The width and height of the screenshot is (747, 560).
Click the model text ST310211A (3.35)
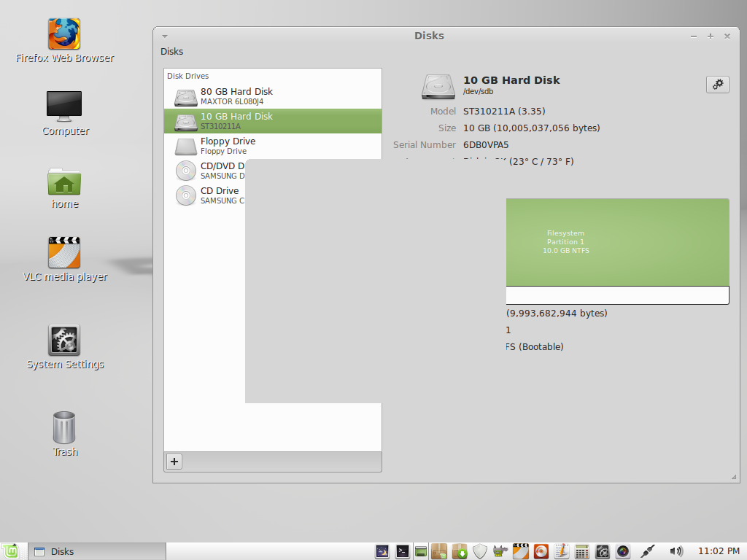pyautogui.click(x=504, y=112)
